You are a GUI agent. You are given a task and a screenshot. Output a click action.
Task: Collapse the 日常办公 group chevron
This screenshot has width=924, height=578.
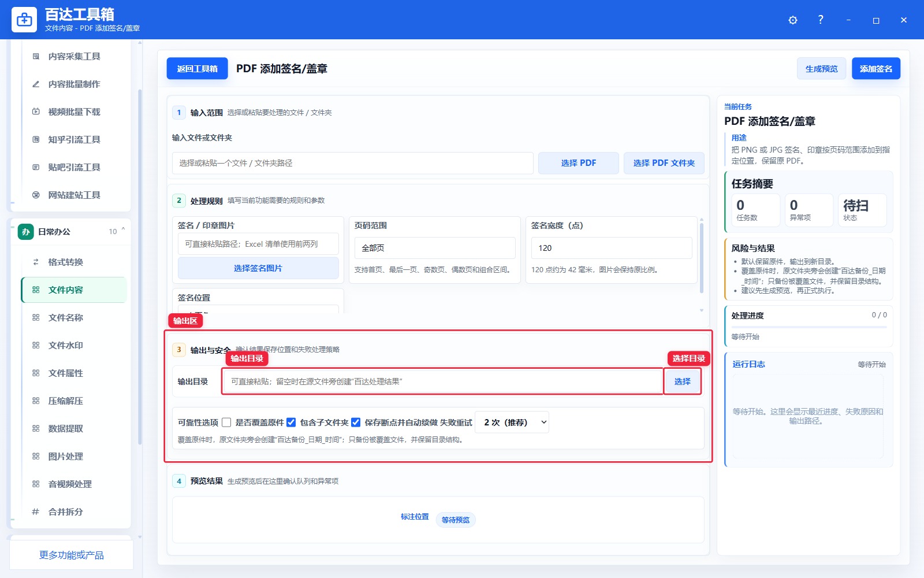(x=123, y=231)
